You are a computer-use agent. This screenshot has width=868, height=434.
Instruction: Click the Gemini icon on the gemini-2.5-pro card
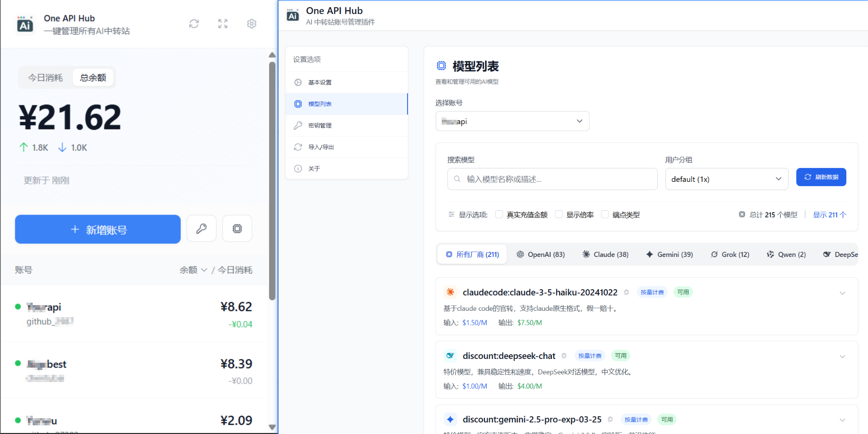[x=450, y=419]
